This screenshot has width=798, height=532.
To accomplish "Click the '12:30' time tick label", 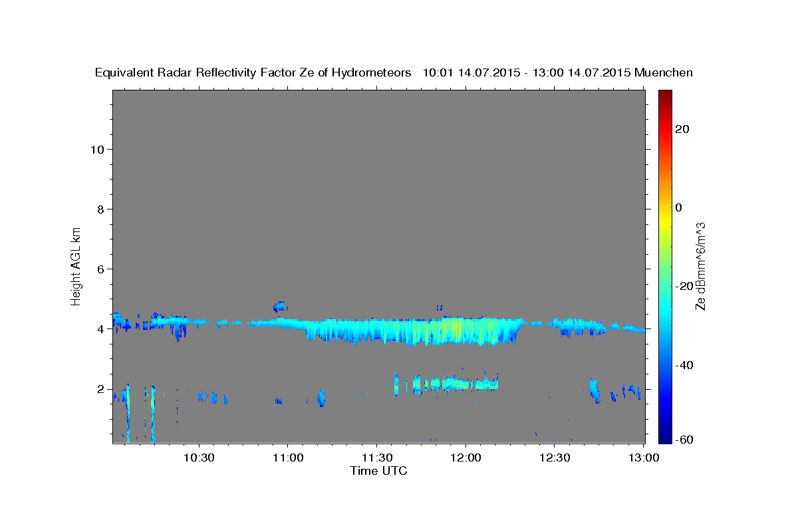I will 555,458.
